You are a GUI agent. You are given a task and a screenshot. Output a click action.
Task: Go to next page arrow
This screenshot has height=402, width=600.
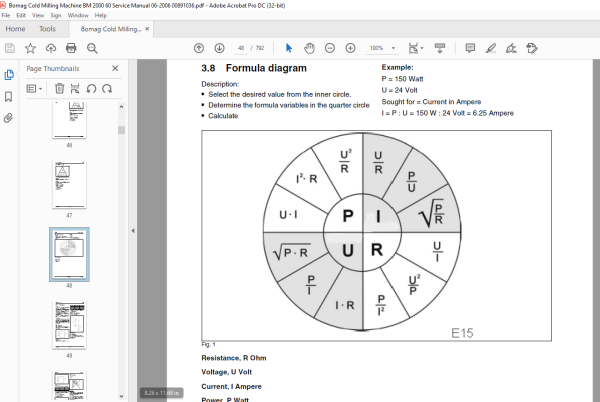coord(219,48)
